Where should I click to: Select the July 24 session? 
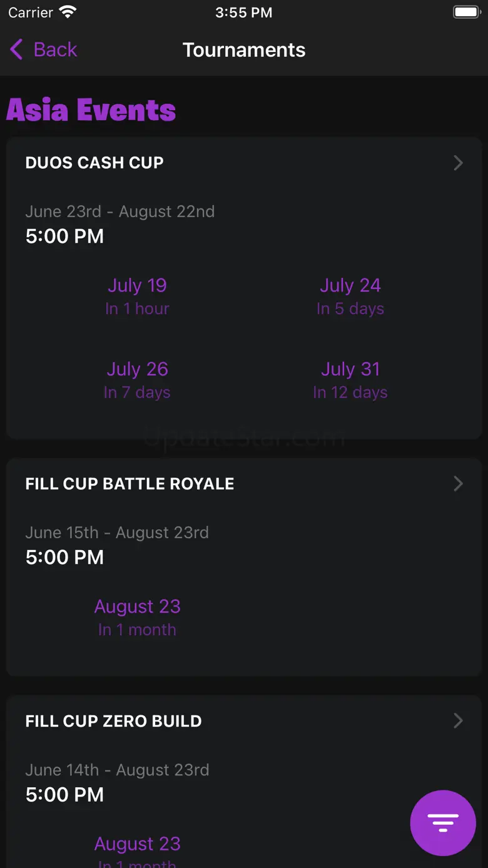(350, 296)
